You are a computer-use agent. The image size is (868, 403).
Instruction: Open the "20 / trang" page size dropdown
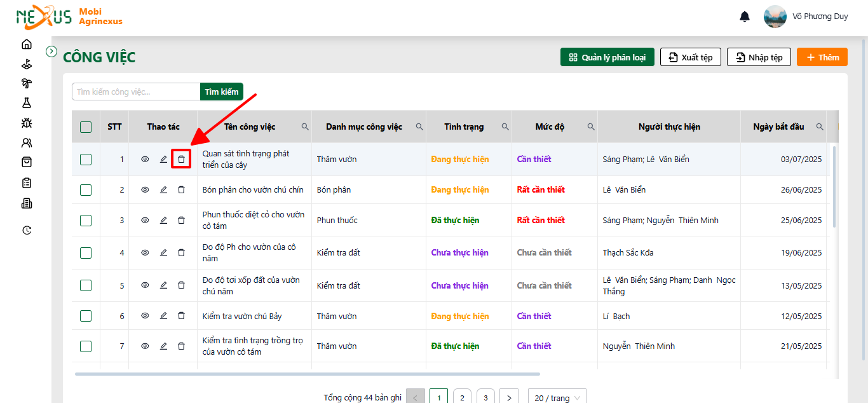557,397
